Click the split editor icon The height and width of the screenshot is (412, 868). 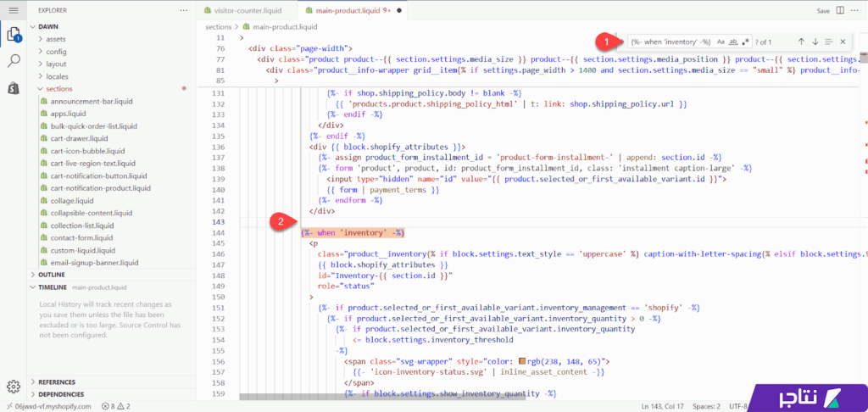pyautogui.click(x=841, y=11)
